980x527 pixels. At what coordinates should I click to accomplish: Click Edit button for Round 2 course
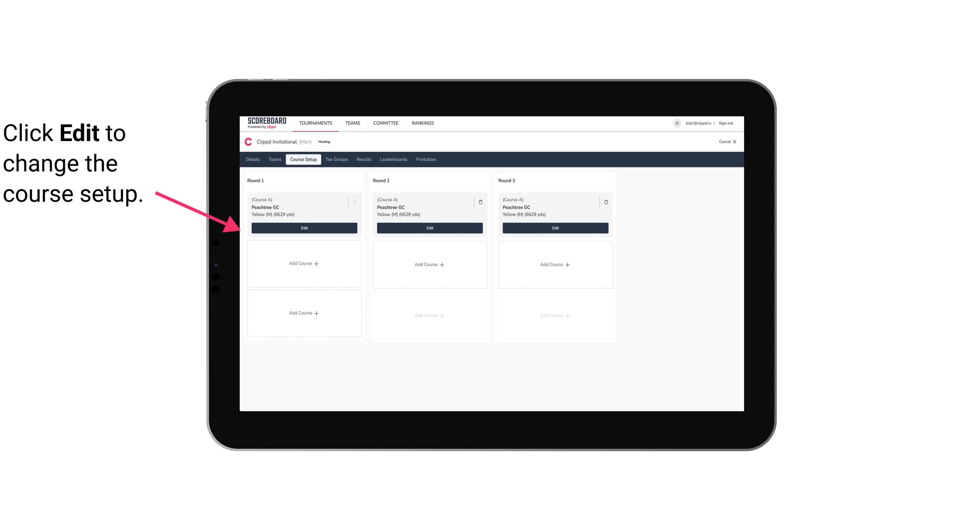429,228
